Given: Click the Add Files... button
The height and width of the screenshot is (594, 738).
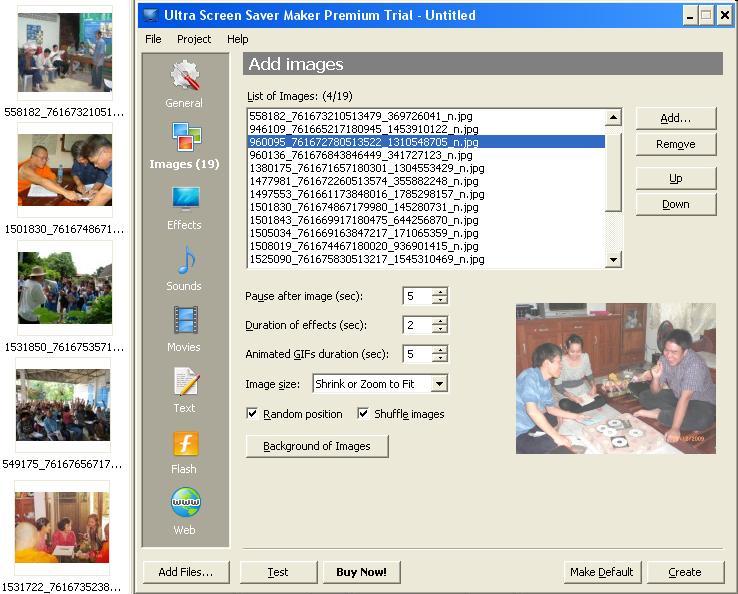Looking at the screenshot, I should [186, 572].
